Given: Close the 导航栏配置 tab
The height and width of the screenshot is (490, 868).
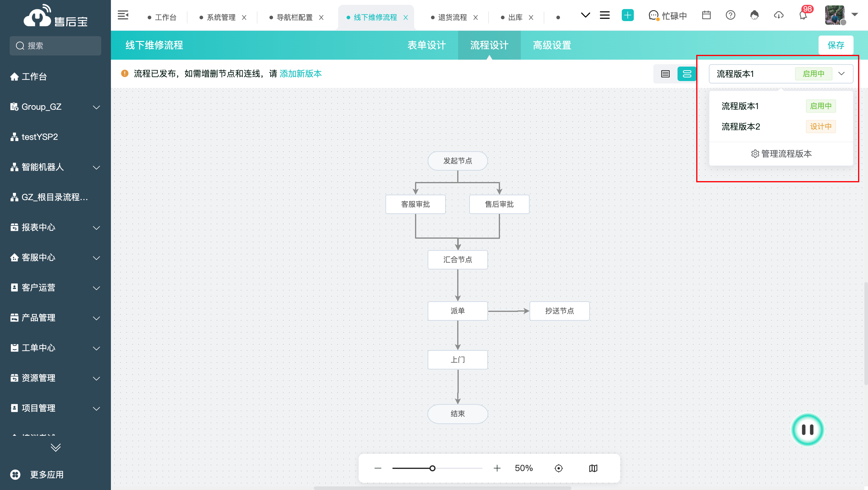Looking at the screenshot, I should click(x=322, y=17).
